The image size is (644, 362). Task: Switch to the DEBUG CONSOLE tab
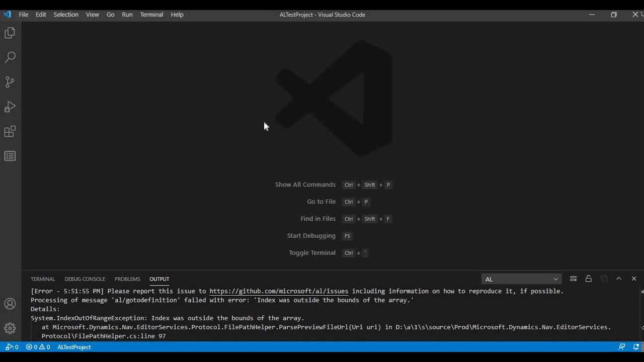coord(85,279)
